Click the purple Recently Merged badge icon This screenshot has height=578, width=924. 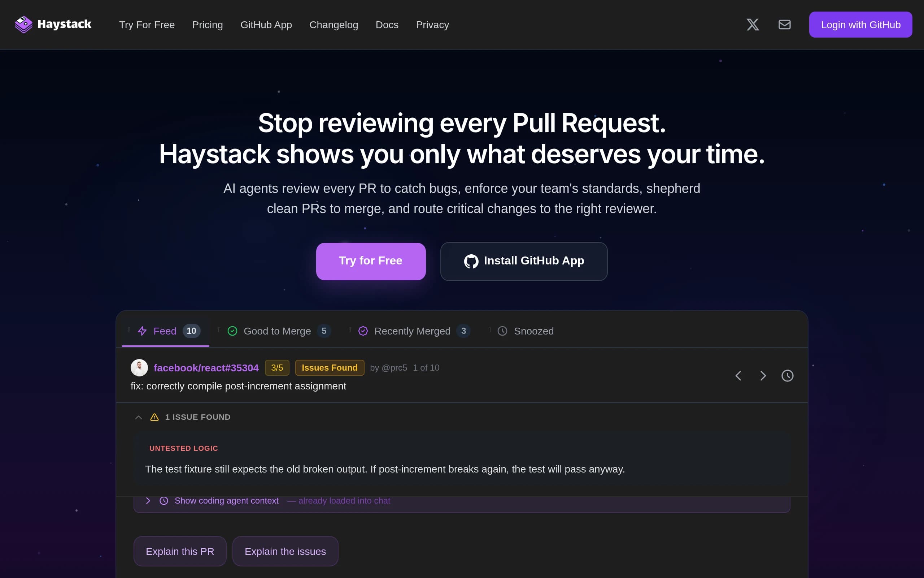click(363, 331)
